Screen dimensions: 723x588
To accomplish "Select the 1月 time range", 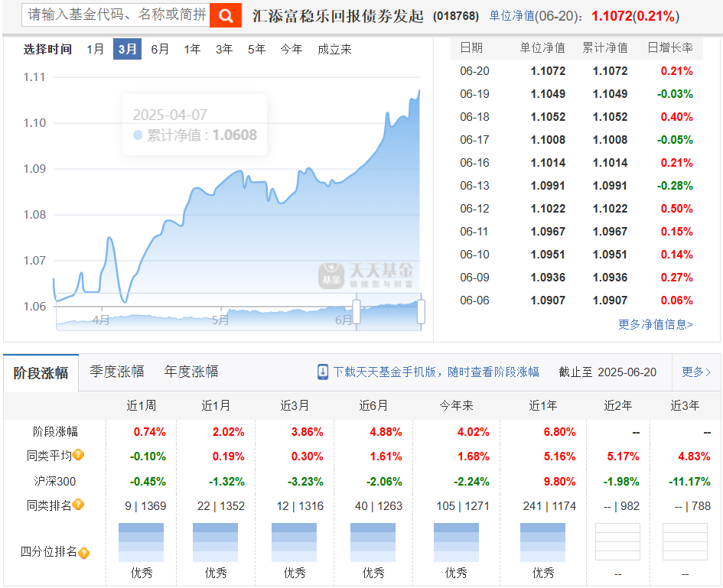I will pos(96,49).
